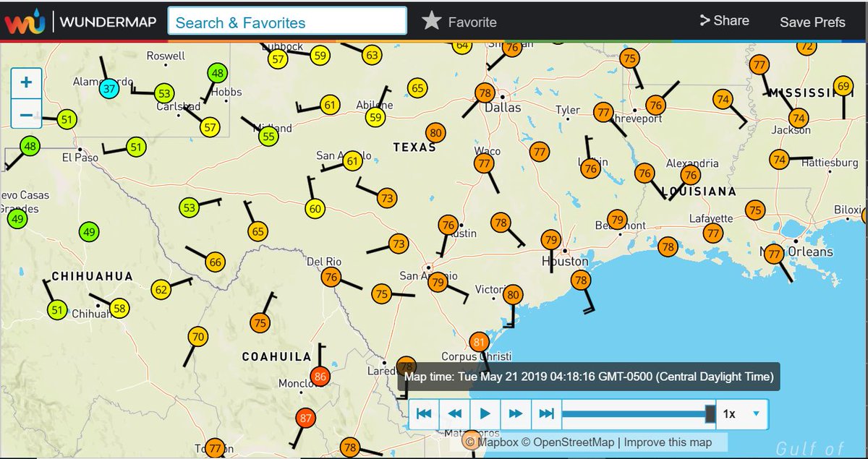Select the 62 station in eastern Chihuahua
The width and height of the screenshot is (868, 459).
[x=161, y=291]
